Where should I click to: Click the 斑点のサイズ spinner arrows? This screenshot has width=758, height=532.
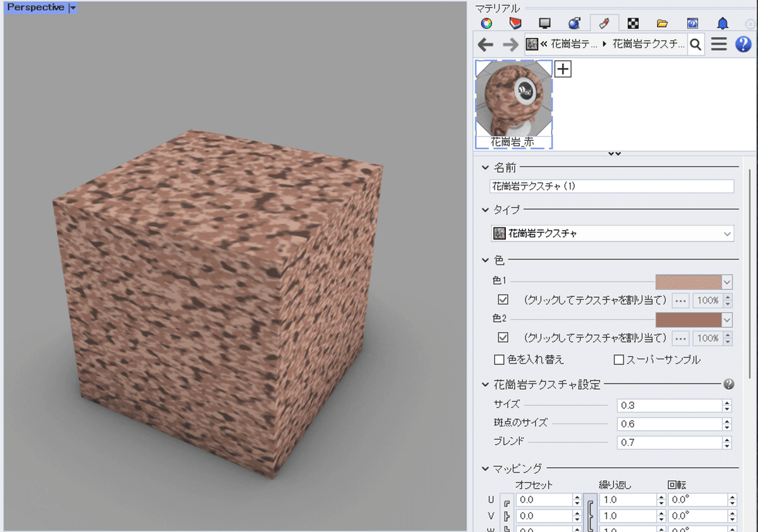727,424
